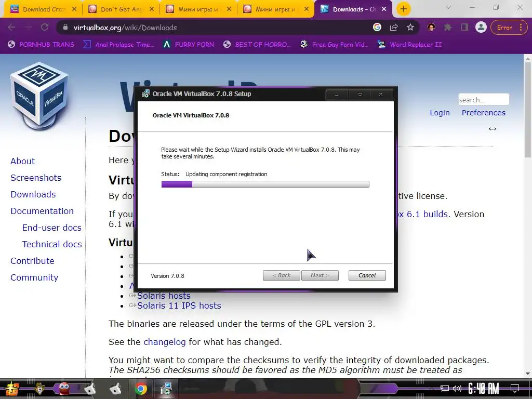Click the address bar URL
The width and height of the screenshot is (532, 399).
pos(125,28)
